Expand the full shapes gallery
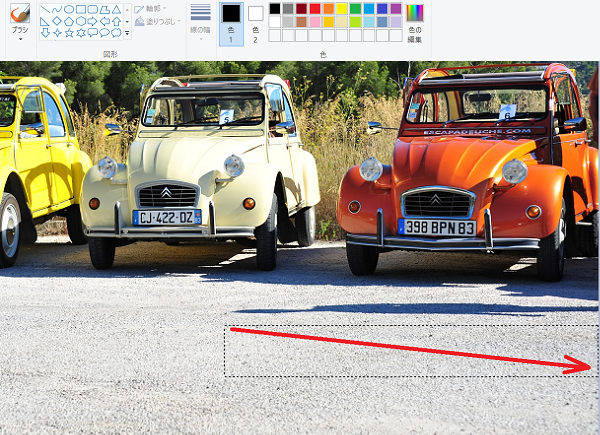600x435 pixels. point(127,33)
